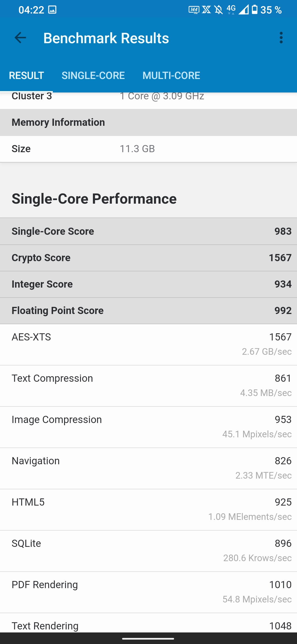Switch to the SINGLE-CORE tab
The width and height of the screenshot is (297, 644).
click(93, 75)
